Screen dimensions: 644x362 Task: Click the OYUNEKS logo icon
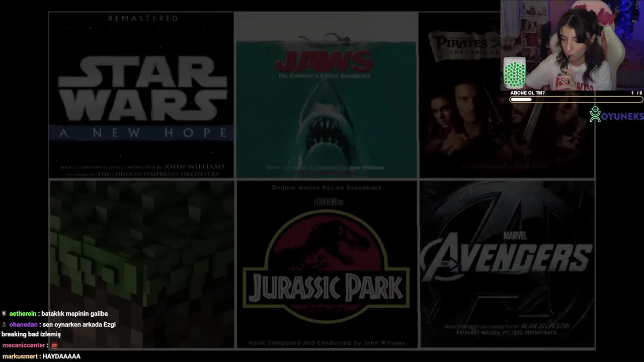tap(595, 115)
